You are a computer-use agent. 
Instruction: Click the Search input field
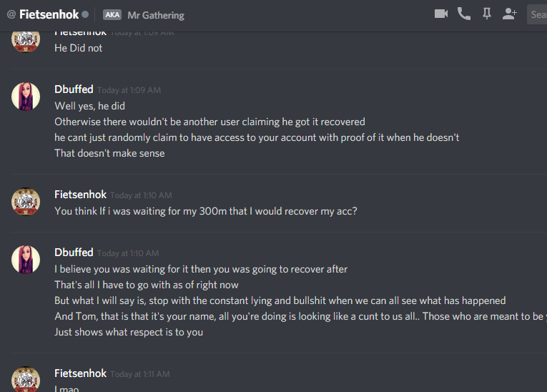tap(538, 14)
